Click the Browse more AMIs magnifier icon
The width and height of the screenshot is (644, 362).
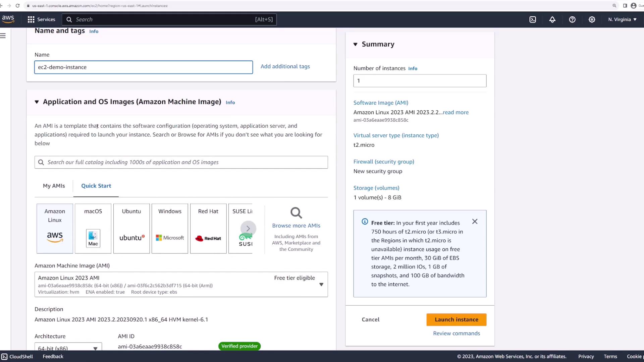click(296, 213)
